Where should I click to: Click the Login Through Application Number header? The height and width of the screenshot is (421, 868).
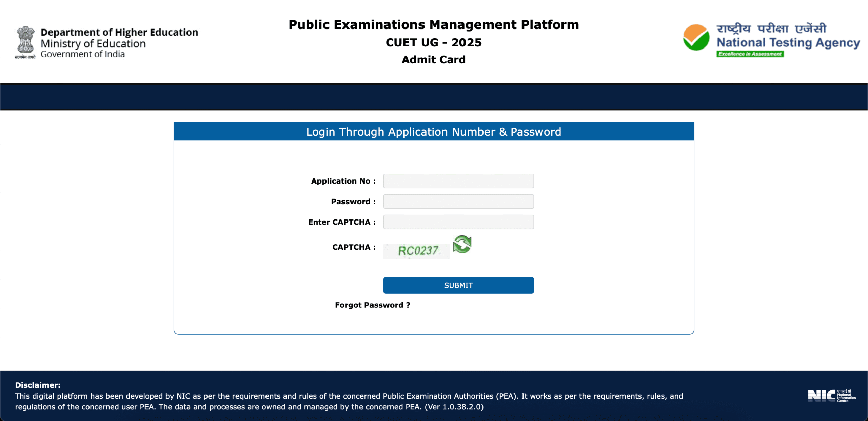click(x=434, y=132)
